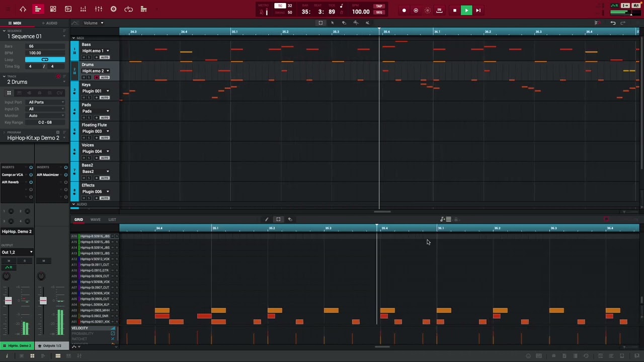Stop playback
The image size is (644, 362).
[454, 10]
